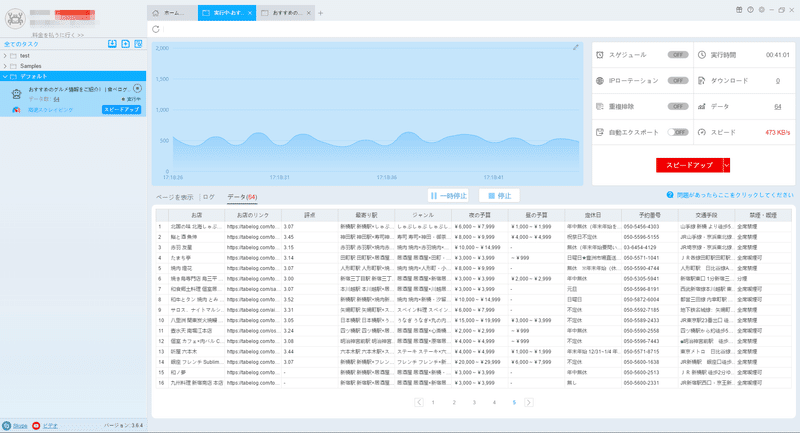Open the settings gear in the title bar
Image resolution: width=800 pixels, height=433 pixels.
coord(761,10)
